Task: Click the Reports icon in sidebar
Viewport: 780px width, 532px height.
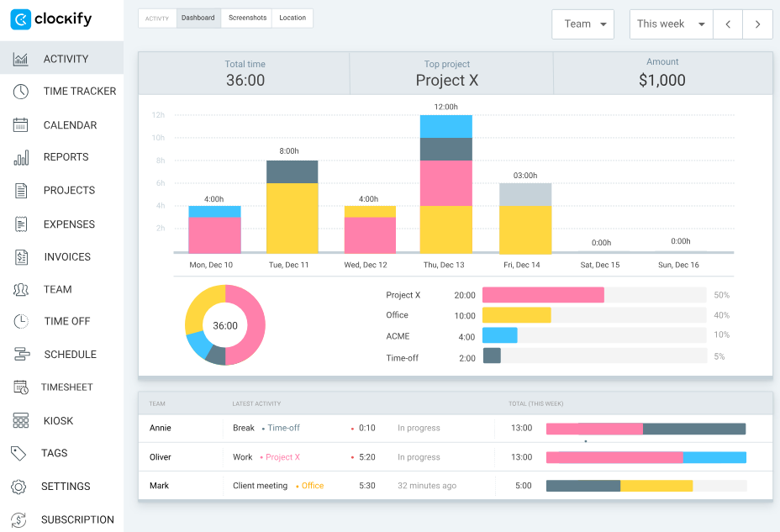Action: point(20,157)
